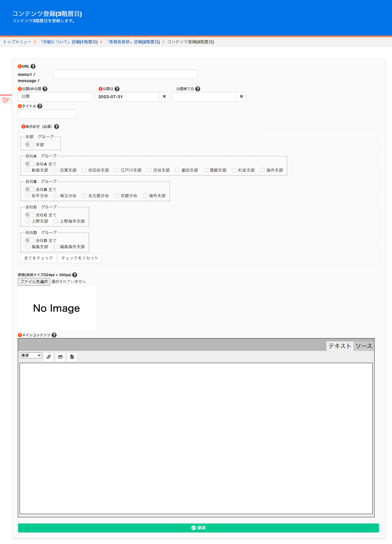Check the 葛飾支部 option
The height and width of the screenshot is (544, 392).
[206, 170]
